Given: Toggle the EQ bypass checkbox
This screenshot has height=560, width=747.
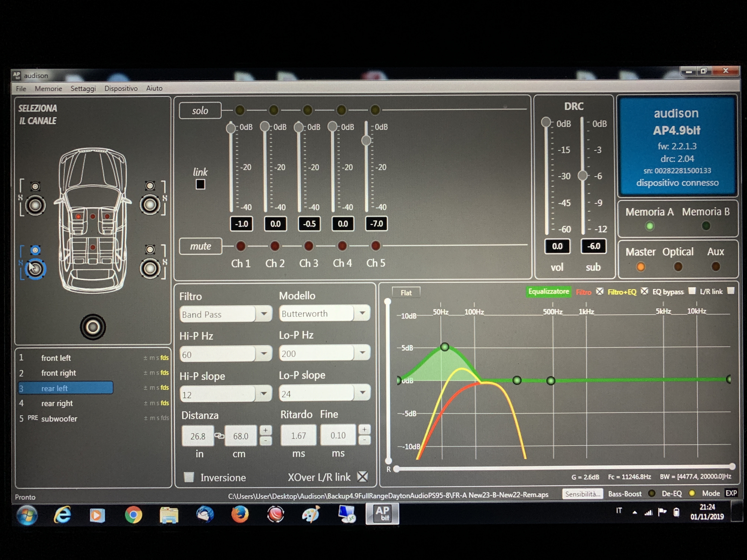Looking at the screenshot, I should [x=692, y=291].
